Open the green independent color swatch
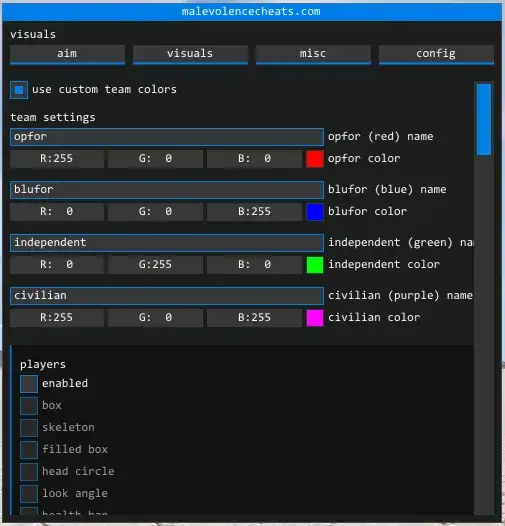 point(315,265)
